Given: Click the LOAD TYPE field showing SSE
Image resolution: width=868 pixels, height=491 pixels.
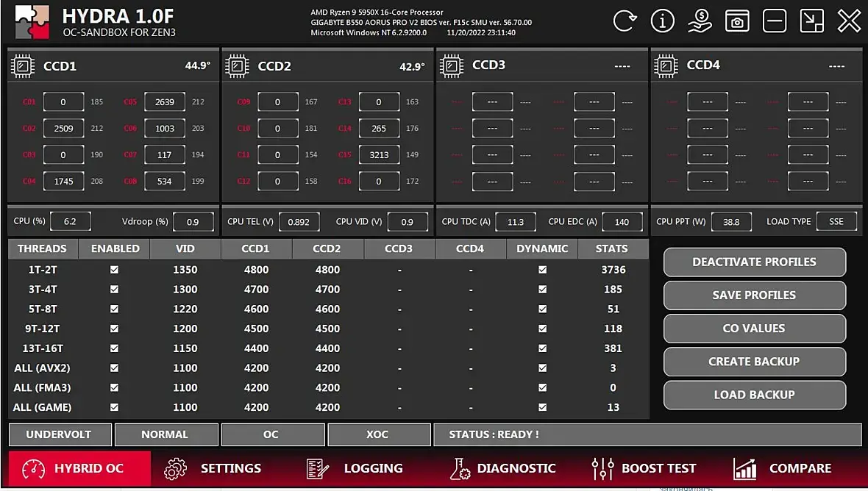Looking at the screenshot, I should 836,221.
